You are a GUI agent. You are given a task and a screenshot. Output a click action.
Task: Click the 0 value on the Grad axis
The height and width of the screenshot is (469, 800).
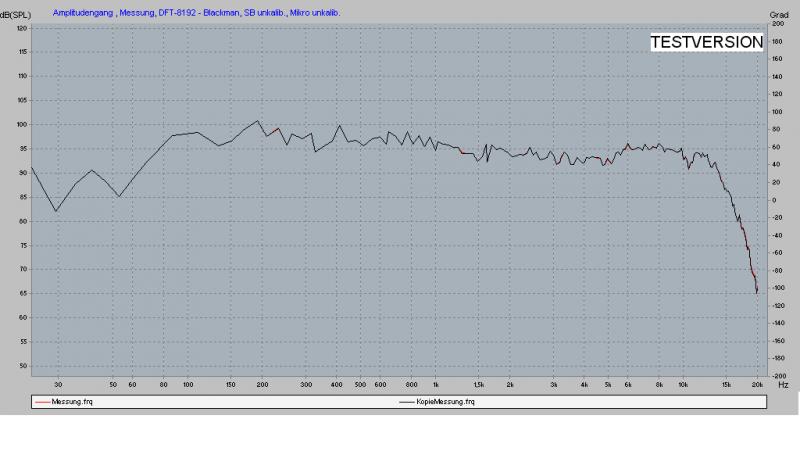[774, 200]
